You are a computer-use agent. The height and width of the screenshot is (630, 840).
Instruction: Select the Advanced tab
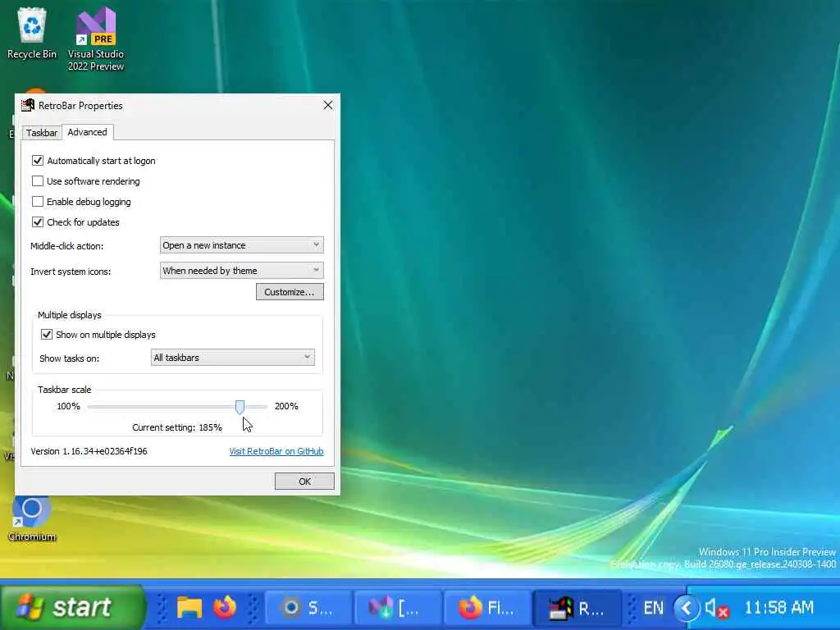[x=87, y=132]
